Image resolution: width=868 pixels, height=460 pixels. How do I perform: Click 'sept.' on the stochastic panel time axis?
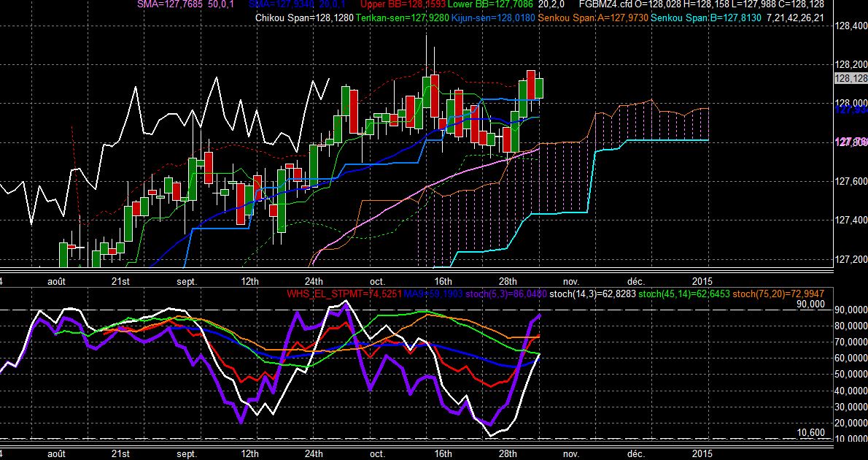187,453
